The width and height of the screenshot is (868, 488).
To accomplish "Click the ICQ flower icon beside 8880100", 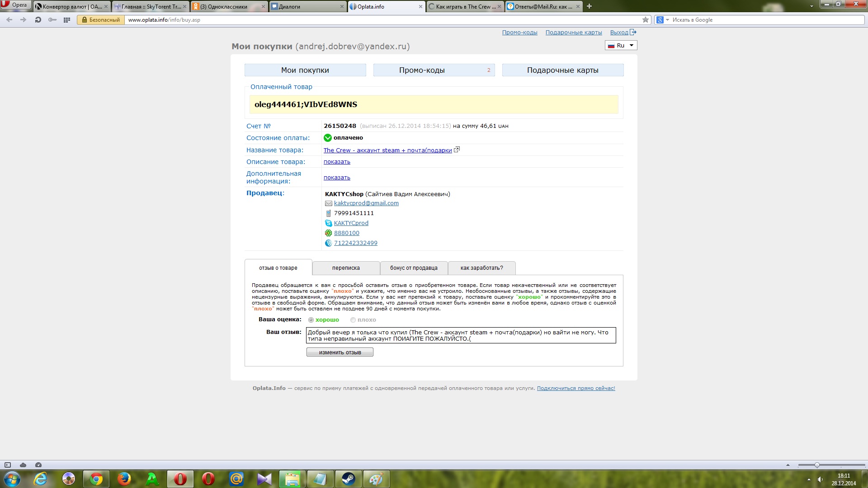I will (x=329, y=233).
